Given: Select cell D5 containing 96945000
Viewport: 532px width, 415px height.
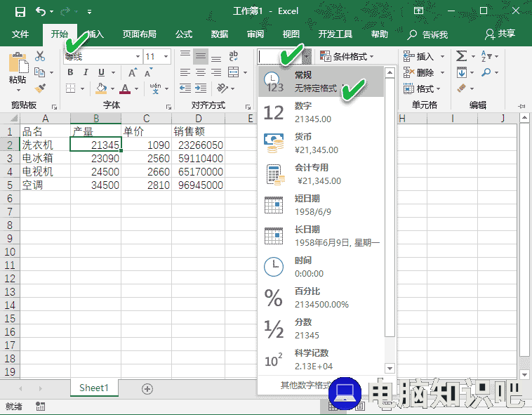Looking at the screenshot, I should click(198, 185).
